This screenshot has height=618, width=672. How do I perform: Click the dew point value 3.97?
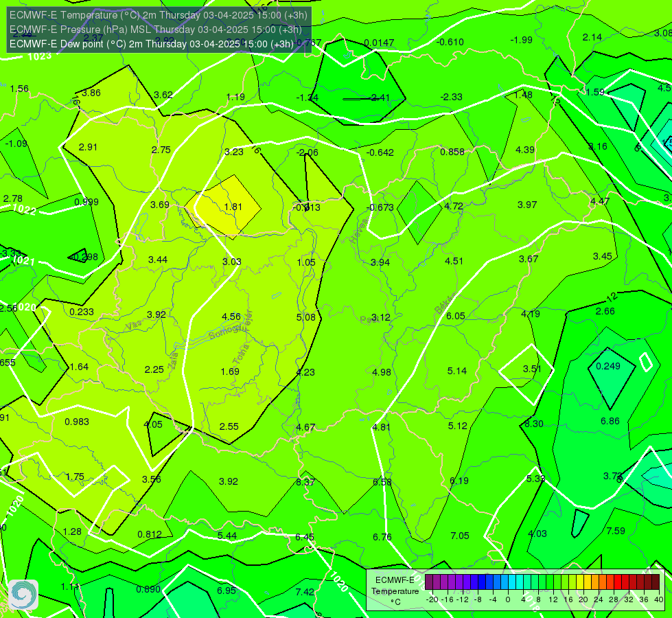[x=527, y=205]
